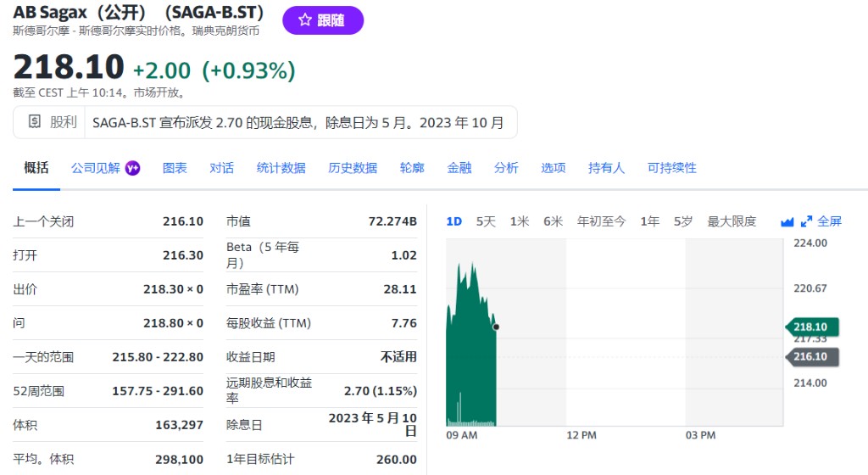
Task: Open the 历史数据 tab
Action: pyautogui.click(x=353, y=168)
